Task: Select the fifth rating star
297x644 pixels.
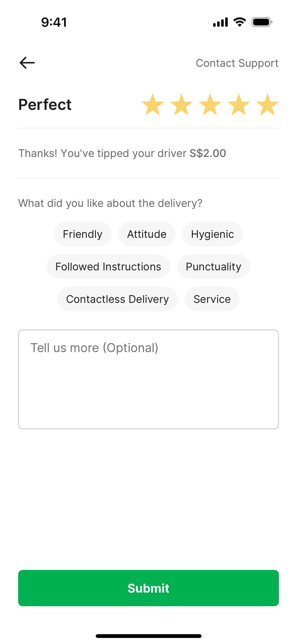Action: click(268, 105)
